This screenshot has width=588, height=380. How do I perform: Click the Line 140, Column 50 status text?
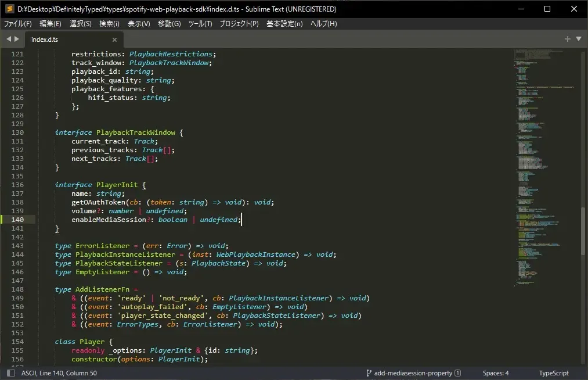click(x=68, y=373)
